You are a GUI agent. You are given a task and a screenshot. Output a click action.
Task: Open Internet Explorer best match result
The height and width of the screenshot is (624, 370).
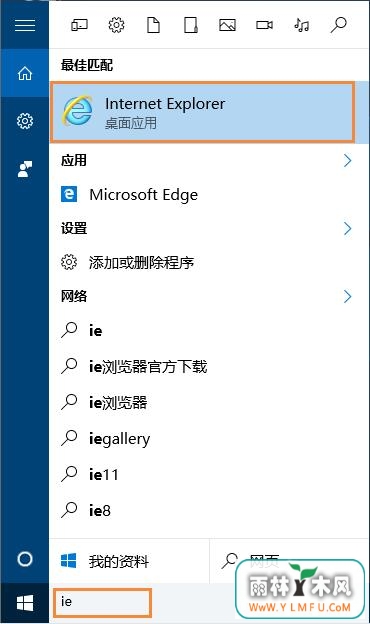(x=203, y=112)
